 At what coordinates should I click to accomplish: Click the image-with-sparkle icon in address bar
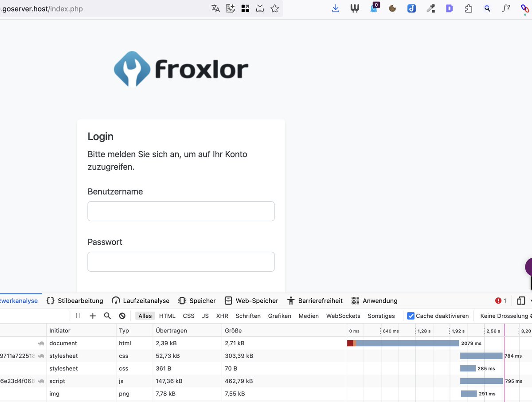click(x=231, y=8)
